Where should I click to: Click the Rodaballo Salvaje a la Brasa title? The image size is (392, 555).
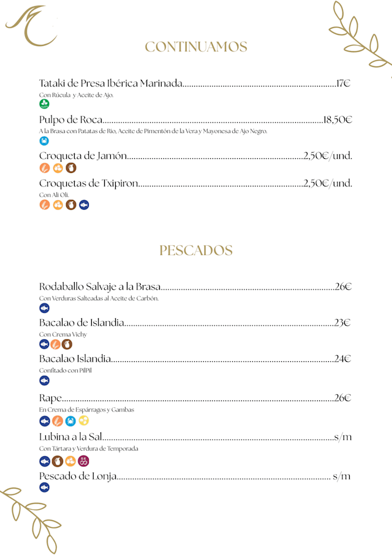click(x=100, y=286)
